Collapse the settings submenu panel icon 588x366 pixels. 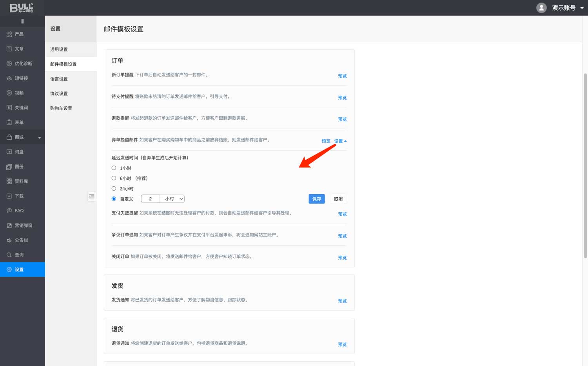click(x=91, y=196)
